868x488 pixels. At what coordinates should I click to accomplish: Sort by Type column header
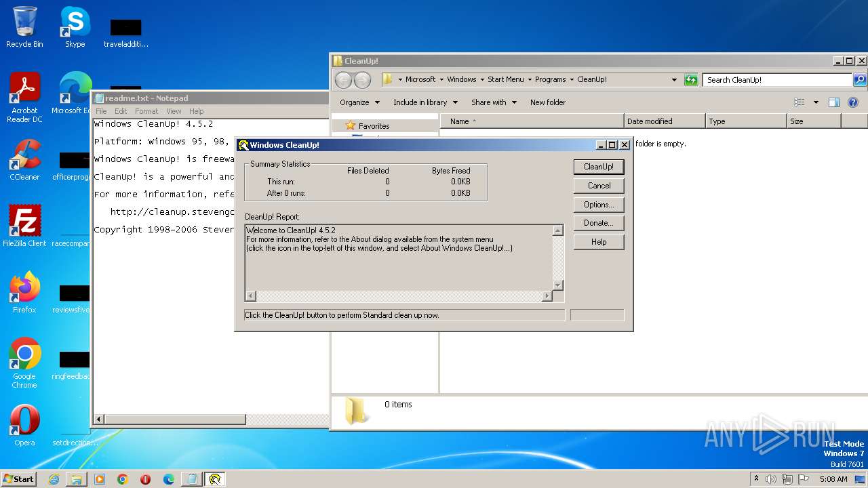(x=746, y=121)
